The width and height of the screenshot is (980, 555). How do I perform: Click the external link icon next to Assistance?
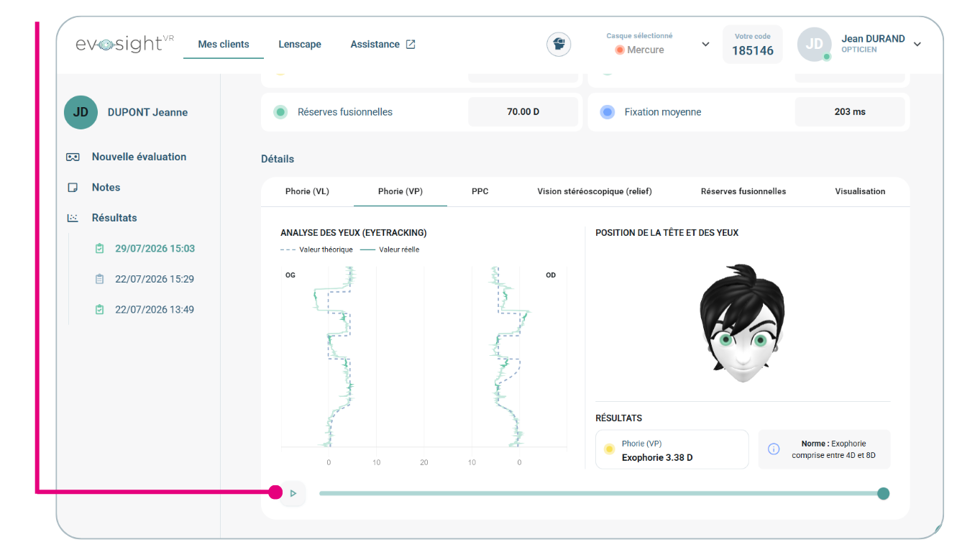pyautogui.click(x=411, y=45)
